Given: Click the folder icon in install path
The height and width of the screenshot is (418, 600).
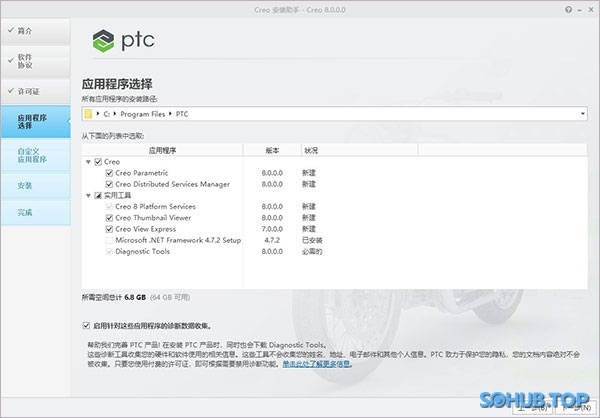Looking at the screenshot, I should (88, 114).
